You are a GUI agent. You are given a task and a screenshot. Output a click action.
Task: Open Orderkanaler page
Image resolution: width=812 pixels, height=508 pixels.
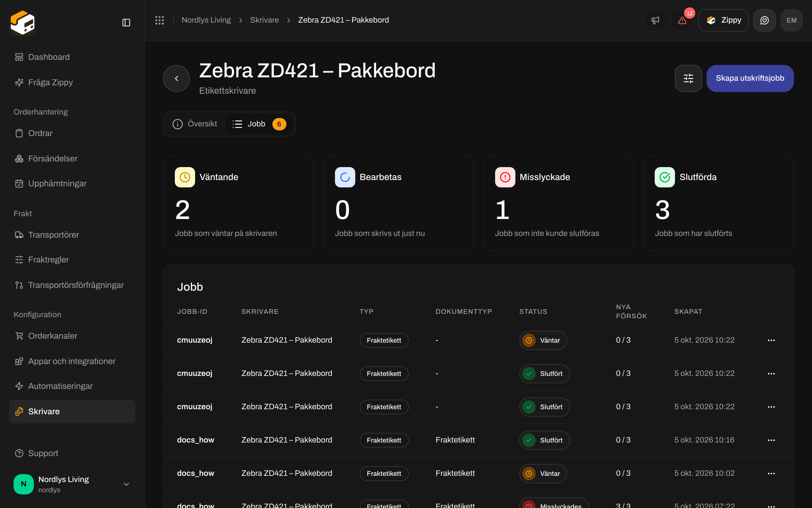click(72, 336)
